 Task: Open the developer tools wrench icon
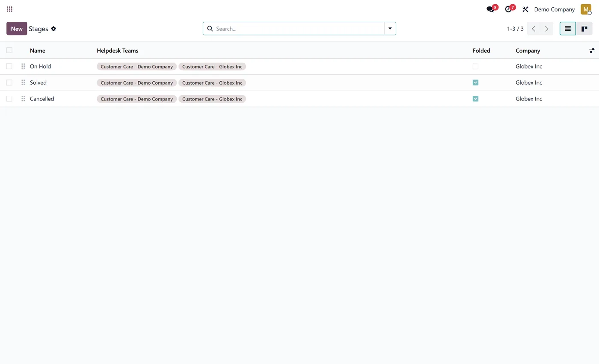pyautogui.click(x=525, y=9)
